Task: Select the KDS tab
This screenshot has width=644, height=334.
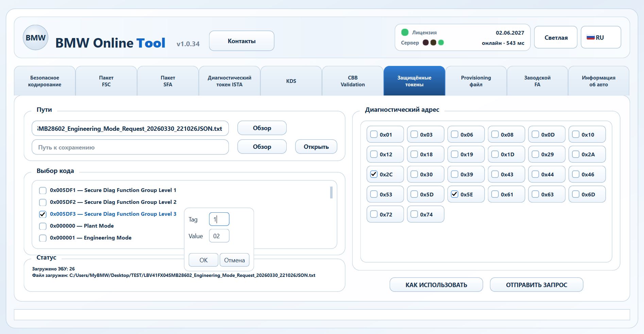Action: click(x=291, y=81)
